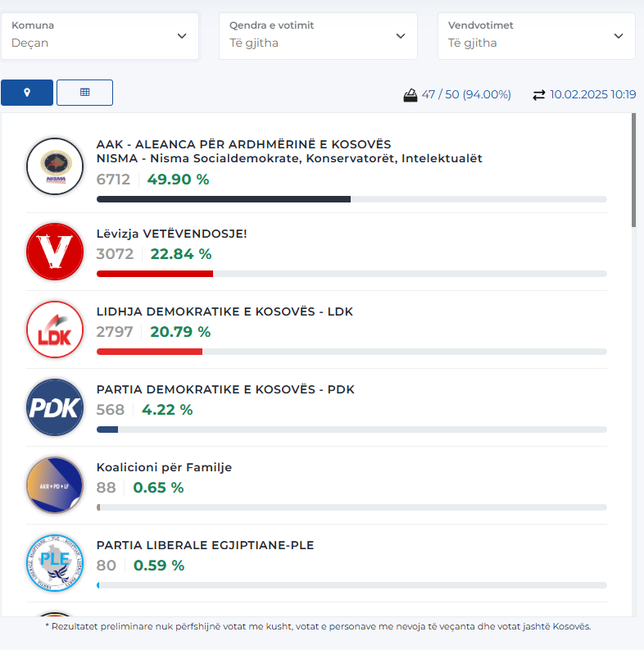Click the PDK blue progress bar
The width and height of the screenshot is (644, 650).
click(x=351, y=430)
